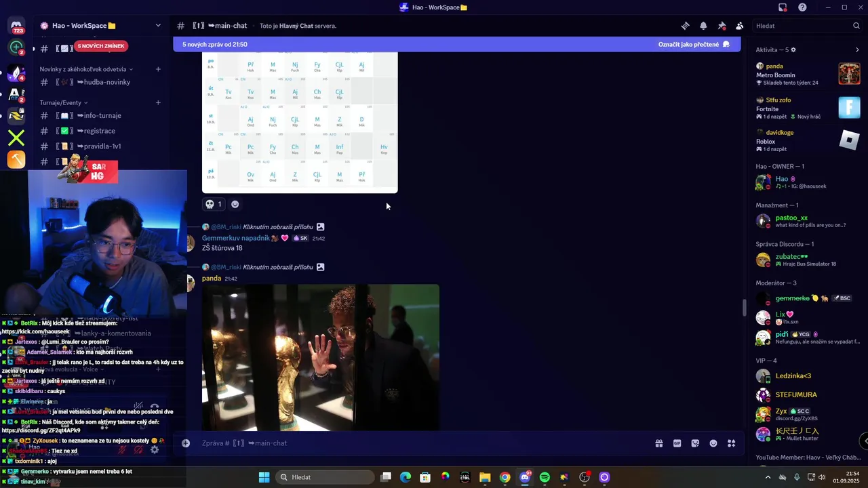
Task: Open Discord direct messages home icon
Action: 16,26
